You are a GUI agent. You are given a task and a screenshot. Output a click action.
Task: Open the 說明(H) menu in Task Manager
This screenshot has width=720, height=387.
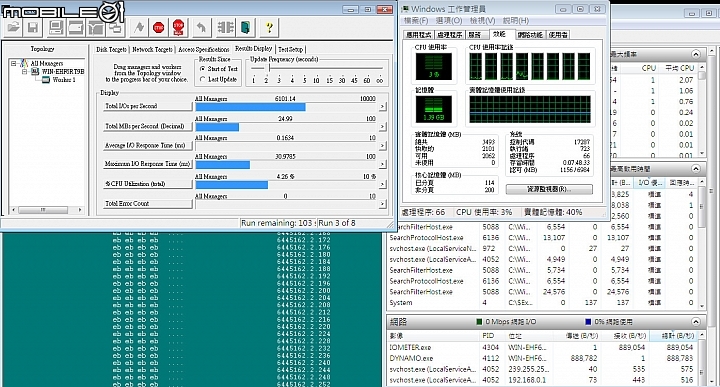(516, 21)
